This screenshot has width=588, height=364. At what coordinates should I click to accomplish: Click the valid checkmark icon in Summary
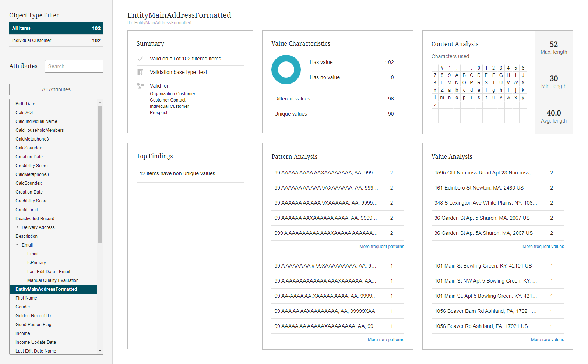[x=140, y=59]
